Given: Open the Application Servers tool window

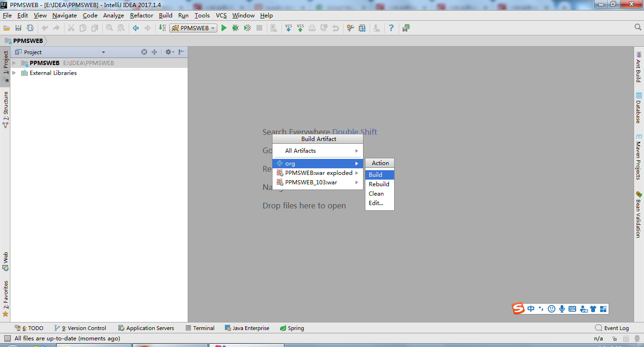Looking at the screenshot, I should coord(146,328).
